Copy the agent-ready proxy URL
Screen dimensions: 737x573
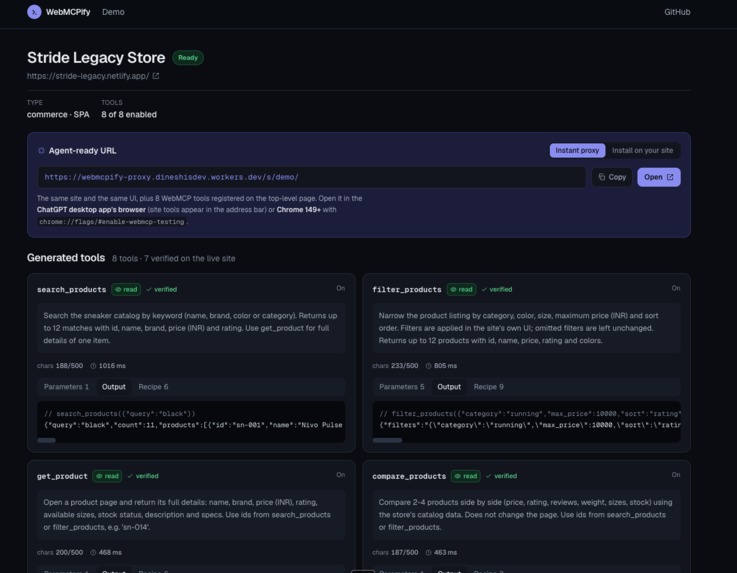click(612, 177)
